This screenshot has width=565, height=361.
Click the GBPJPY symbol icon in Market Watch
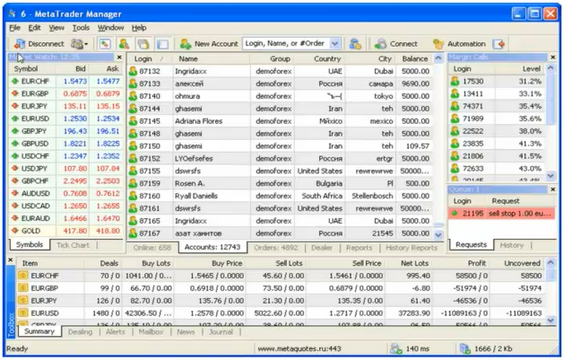(15, 131)
